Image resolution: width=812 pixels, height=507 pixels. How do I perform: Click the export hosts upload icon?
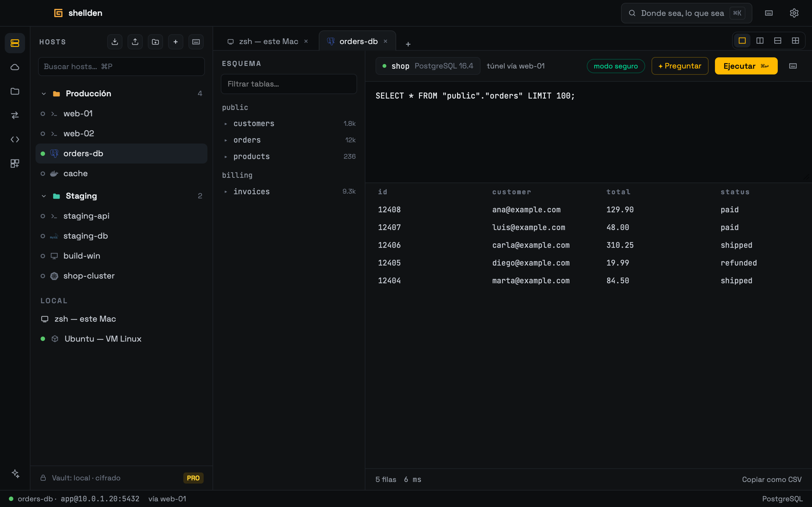pos(135,42)
